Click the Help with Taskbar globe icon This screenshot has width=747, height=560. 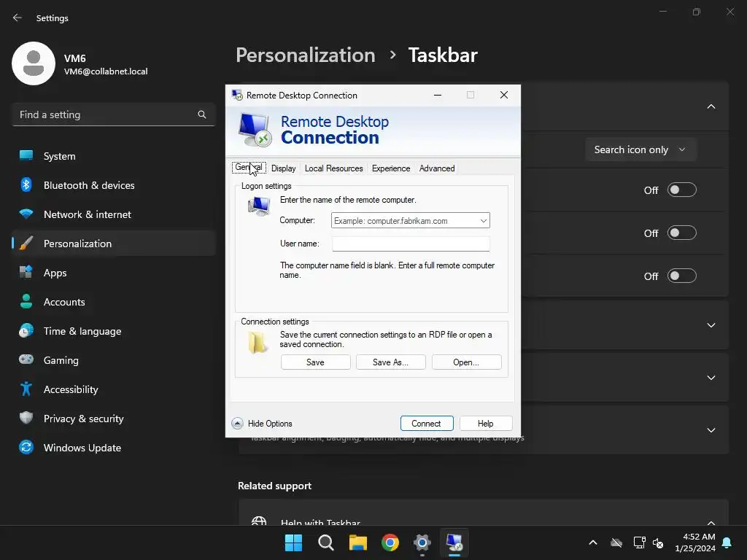[x=259, y=521]
